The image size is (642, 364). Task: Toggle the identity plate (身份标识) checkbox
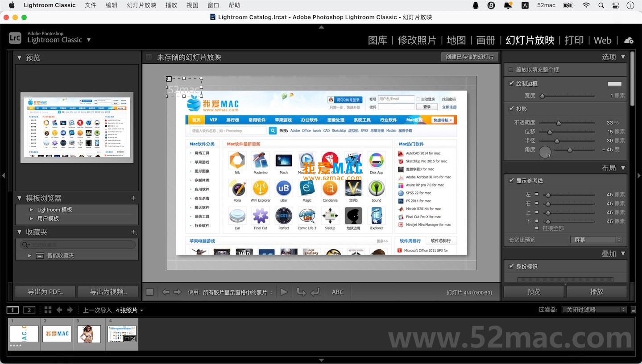pos(511,266)
